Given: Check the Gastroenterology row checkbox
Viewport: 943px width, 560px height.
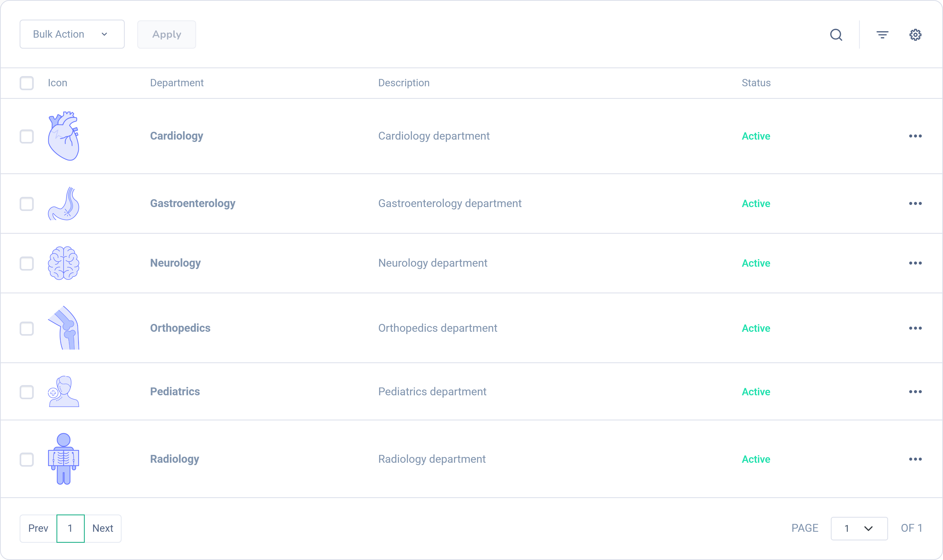Looking at the screenshot, I should (x=27, y=204).
